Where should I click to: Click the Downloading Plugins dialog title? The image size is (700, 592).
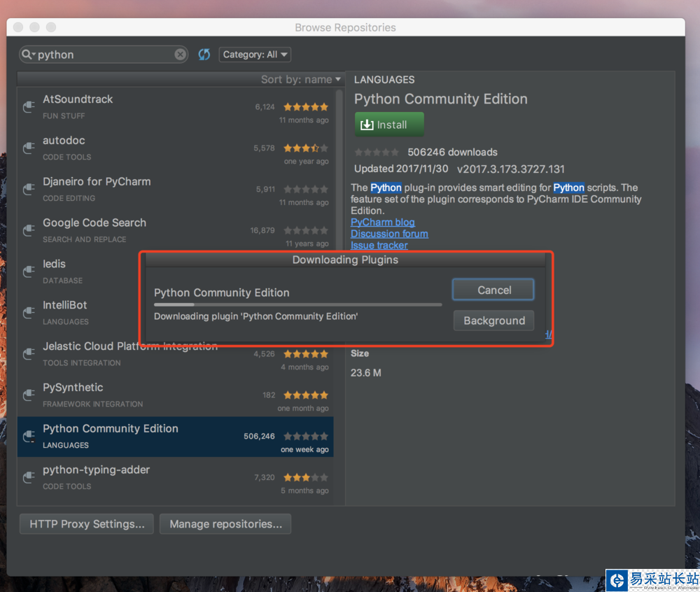coord(345,260)
